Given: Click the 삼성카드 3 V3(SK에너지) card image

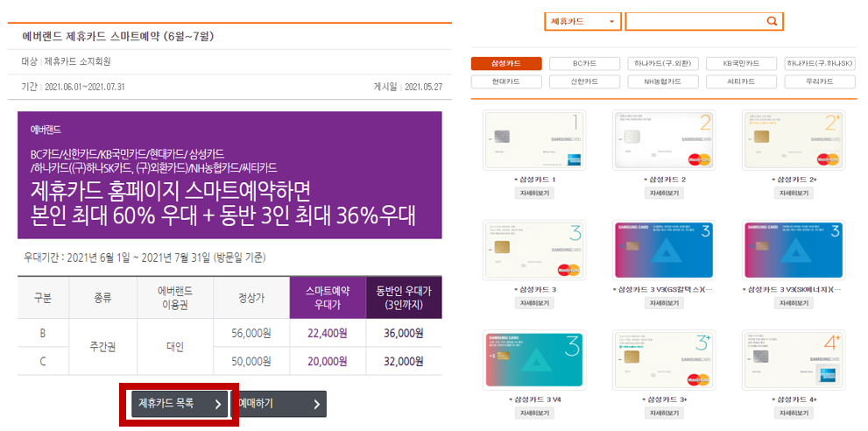Looking at the screenshot, I should click(x=794, y=250).
